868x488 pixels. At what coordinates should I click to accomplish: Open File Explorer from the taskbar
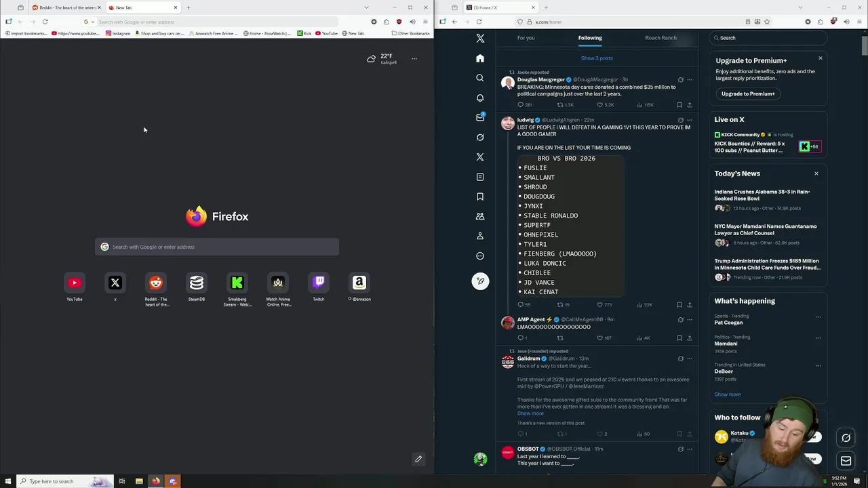pyautogui.click(x=139, y=481)
